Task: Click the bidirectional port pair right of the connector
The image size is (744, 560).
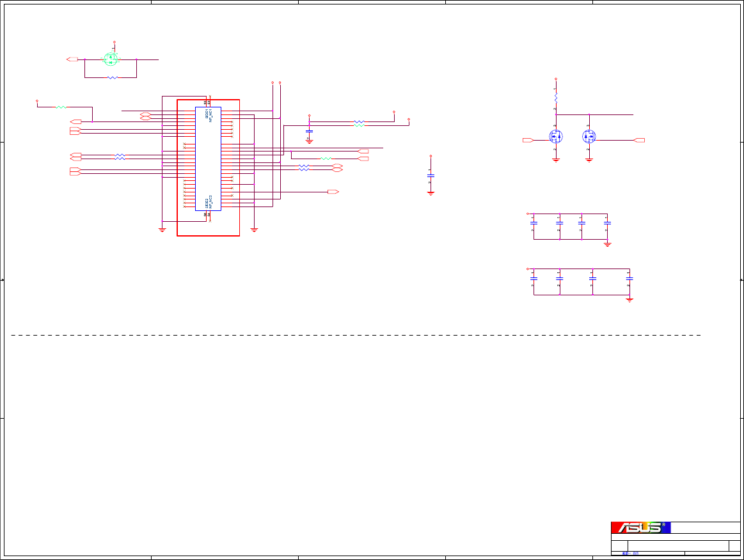Action: coord(337,168)
